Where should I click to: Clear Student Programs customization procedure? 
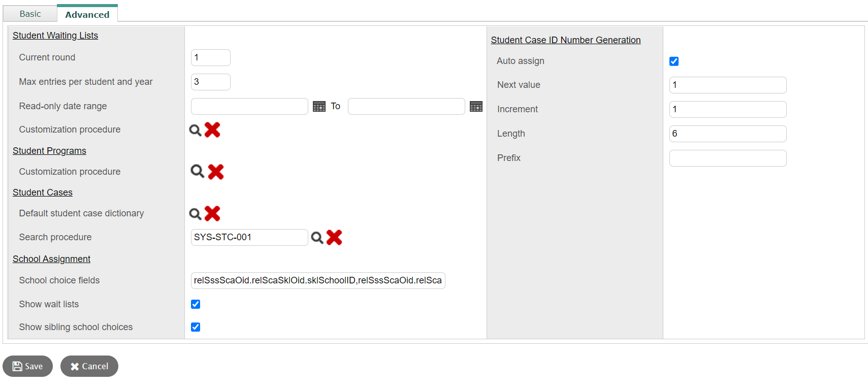coord(216,172)
